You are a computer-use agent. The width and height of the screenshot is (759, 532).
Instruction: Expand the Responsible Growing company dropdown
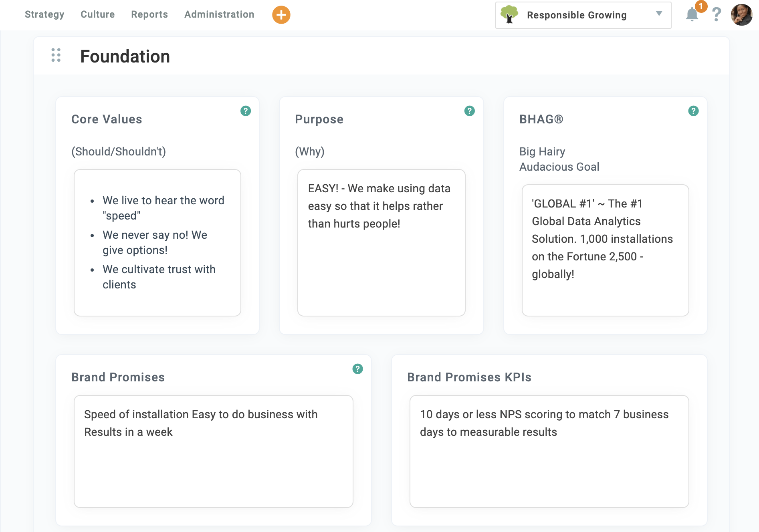point(576,15)
